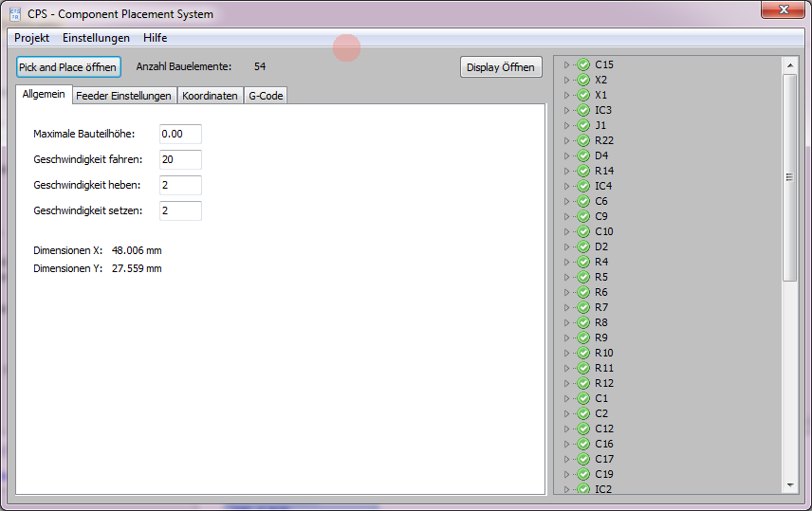Viewport: 812px width, 511px height.
Task: Switch to the Feeder Einstellungen tab
Action: click(123, 96)
